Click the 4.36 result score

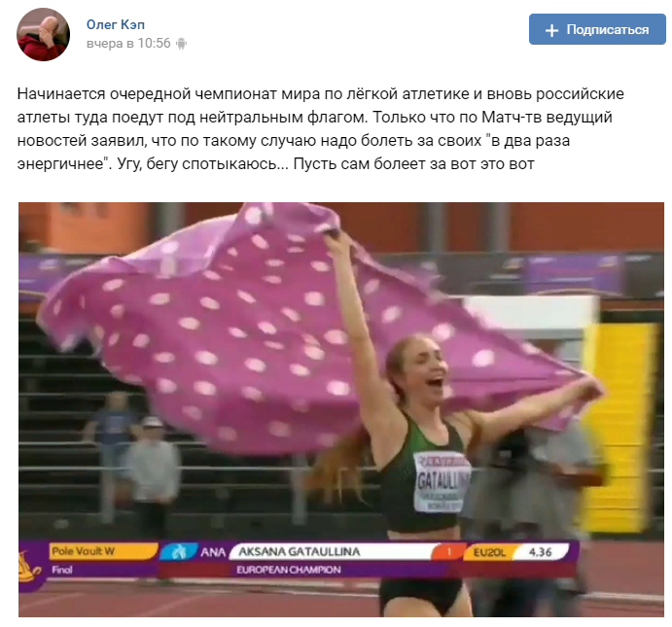540,552
